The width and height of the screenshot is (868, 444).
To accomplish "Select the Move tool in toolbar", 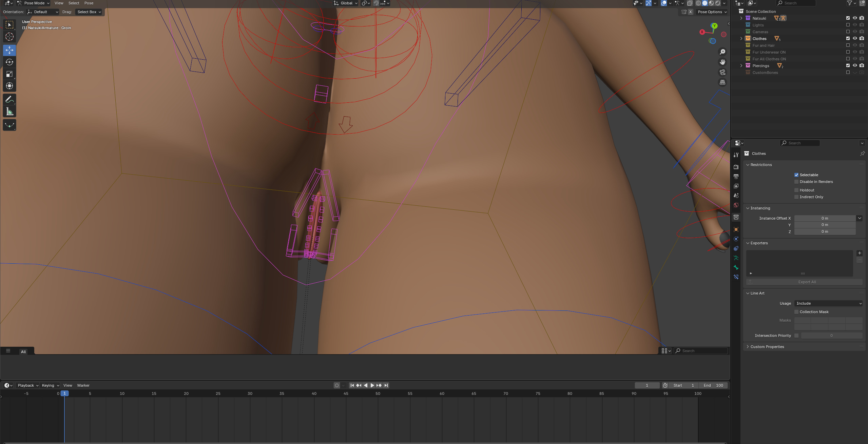I will click(x=9, y=50).
